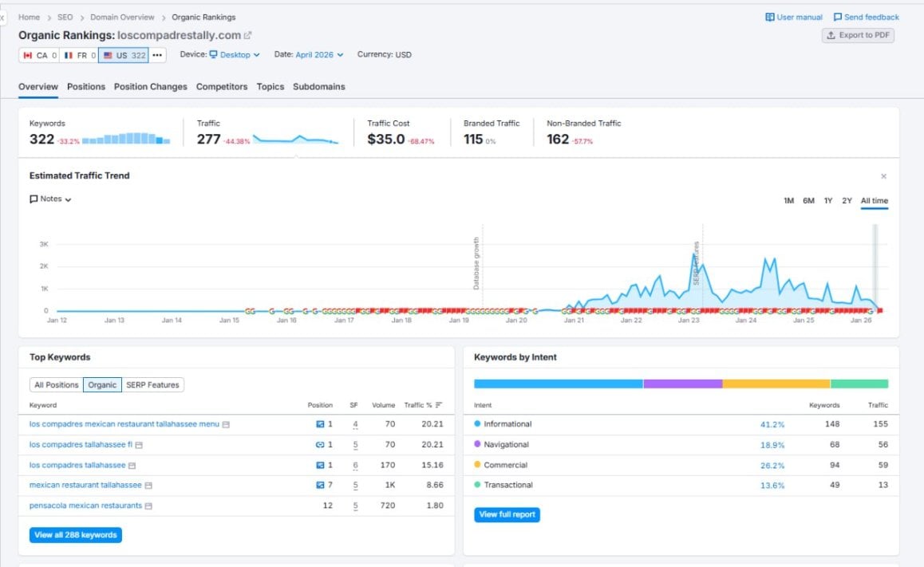Open the Topics tab
Screen dimensions: 924x567
point(270,87)
